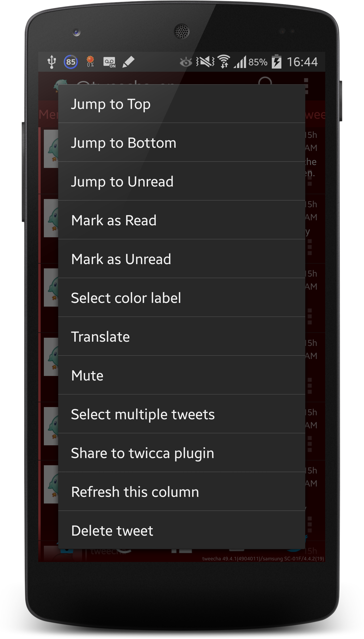Tap the blue 85 battery badge icon
The image size is (364, 639).
(x=71, y=62)
